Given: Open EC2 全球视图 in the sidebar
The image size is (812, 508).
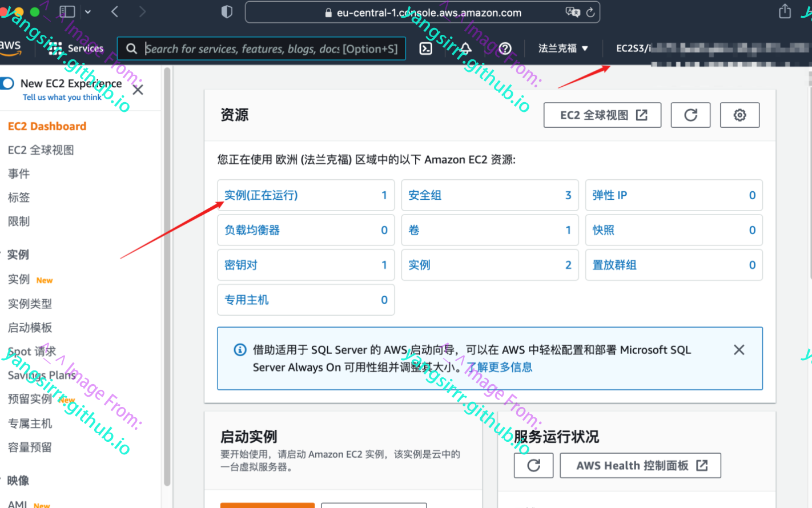Looking at the screenshot, I should pos(41,150).
